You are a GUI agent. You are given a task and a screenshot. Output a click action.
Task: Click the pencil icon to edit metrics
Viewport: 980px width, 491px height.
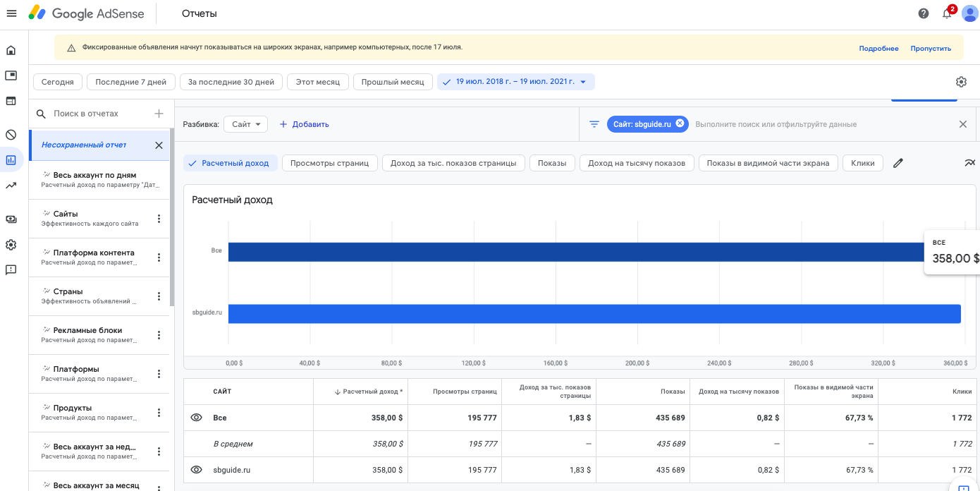click(x=898, y=163)
